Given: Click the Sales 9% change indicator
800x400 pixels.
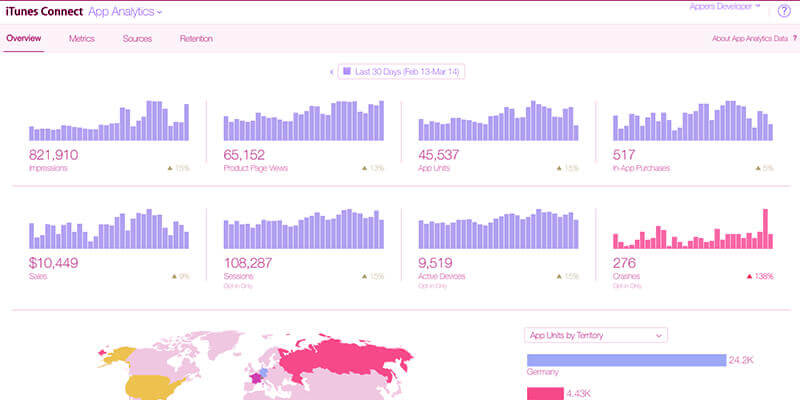Looking at the screenshot, I should [x=181, y=276].
